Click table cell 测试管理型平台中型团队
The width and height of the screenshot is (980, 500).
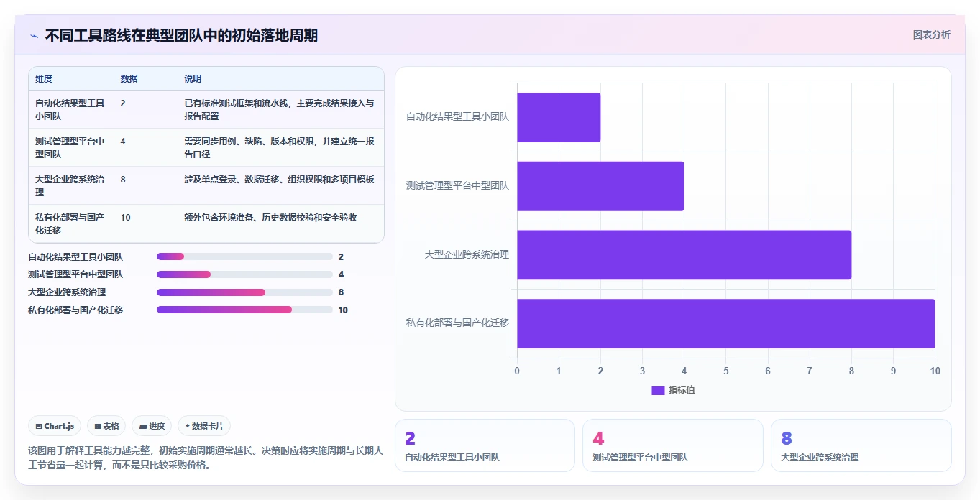point(70,147)
